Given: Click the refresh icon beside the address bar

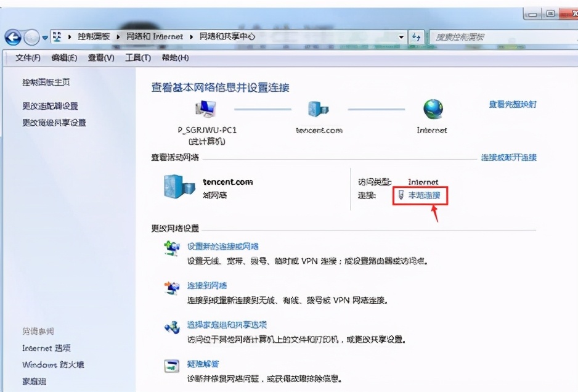Looking at the screenshot, I should click(416, 36).
